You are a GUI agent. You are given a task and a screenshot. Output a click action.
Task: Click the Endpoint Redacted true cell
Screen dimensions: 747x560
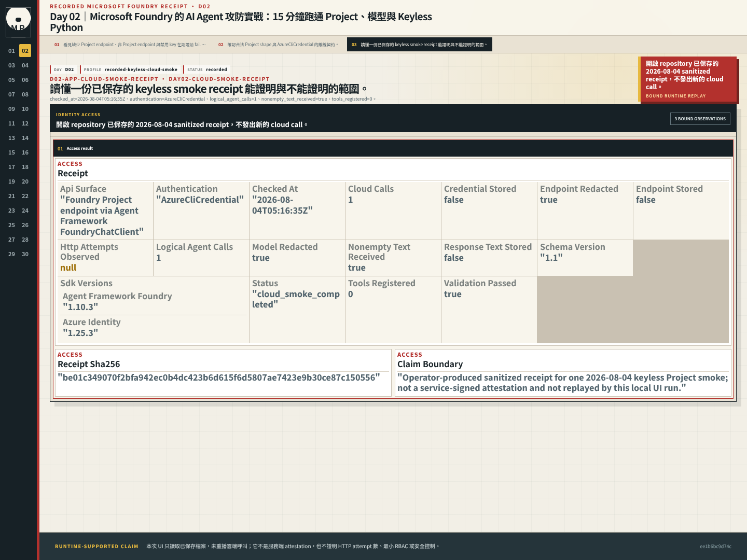click(585, 211)
